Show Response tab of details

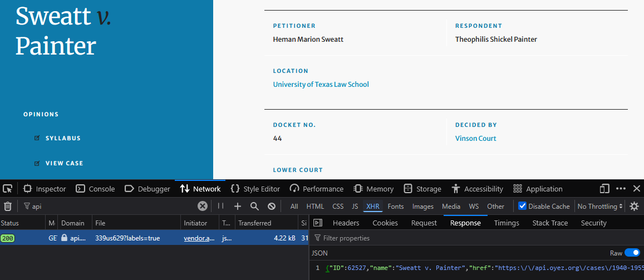[x=465, y=223]
